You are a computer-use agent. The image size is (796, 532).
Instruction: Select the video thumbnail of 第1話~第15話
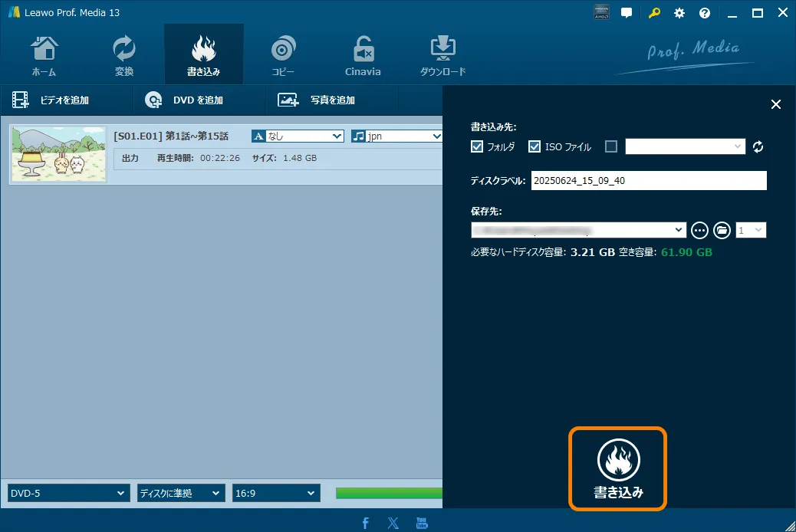pos(59,154)
